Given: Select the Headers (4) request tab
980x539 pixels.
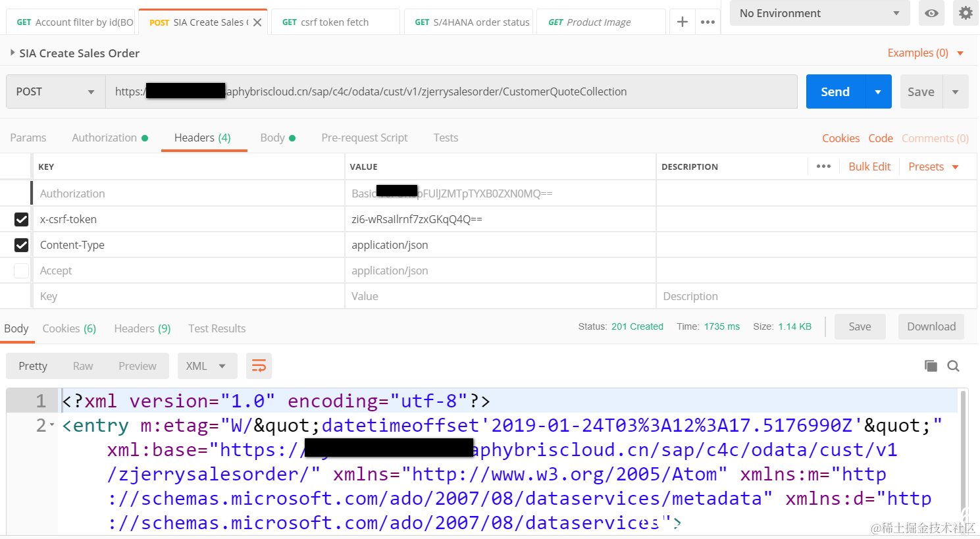Looking at the screenshot, I should pos(203,138).
